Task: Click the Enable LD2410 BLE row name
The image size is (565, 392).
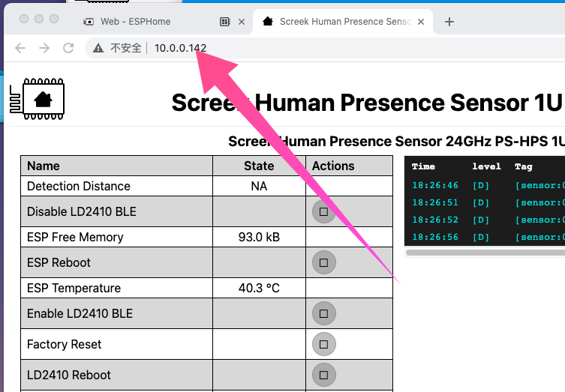Action: click(80, 313)
